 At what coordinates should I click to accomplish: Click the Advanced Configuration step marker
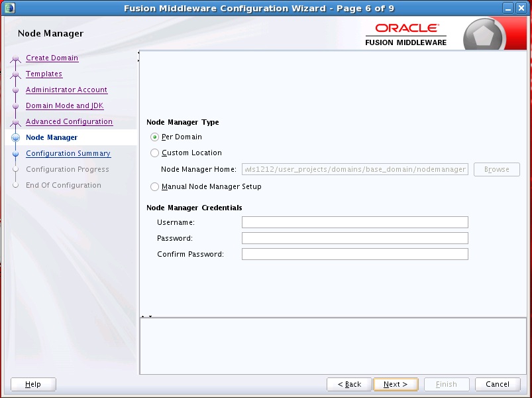coord(16,122)
